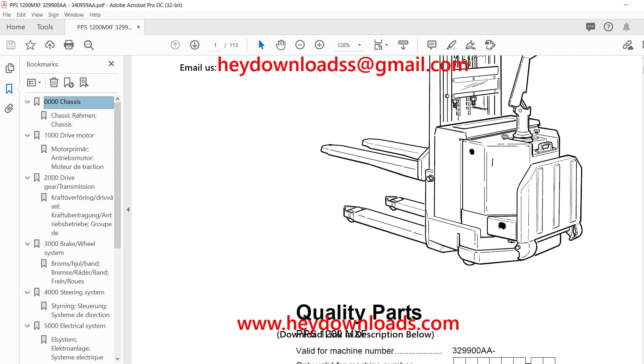
Task: Open the View menu
Action: click(37, 14)
